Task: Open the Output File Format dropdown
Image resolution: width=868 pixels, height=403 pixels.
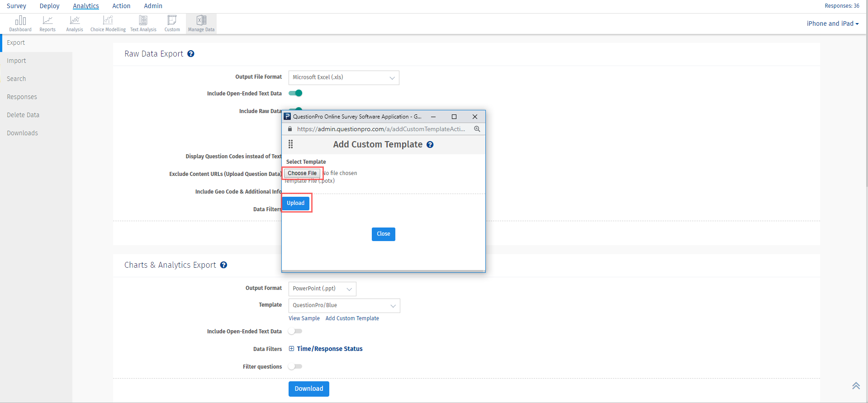Action: point(344,78)
